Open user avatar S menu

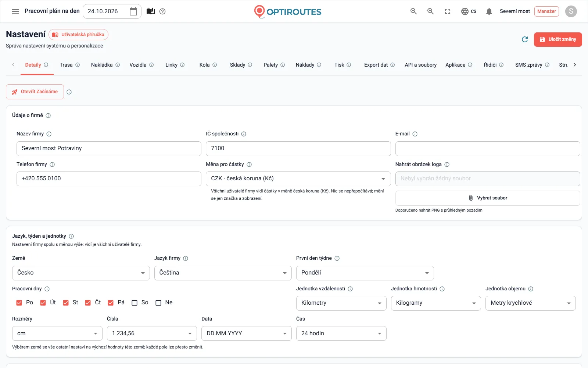(571, 11)
